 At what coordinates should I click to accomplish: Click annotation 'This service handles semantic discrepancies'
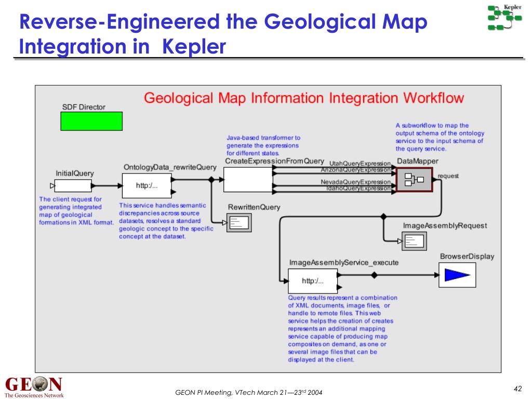point(166,221)
